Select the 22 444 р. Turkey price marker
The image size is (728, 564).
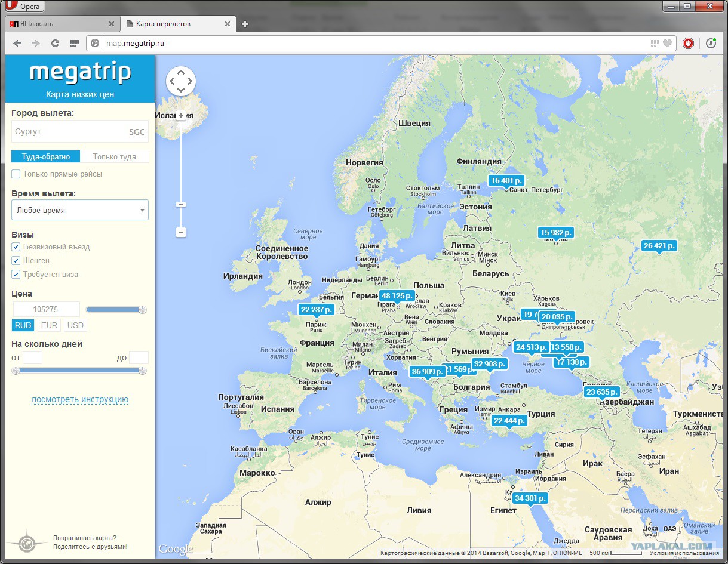click(509, 420)
